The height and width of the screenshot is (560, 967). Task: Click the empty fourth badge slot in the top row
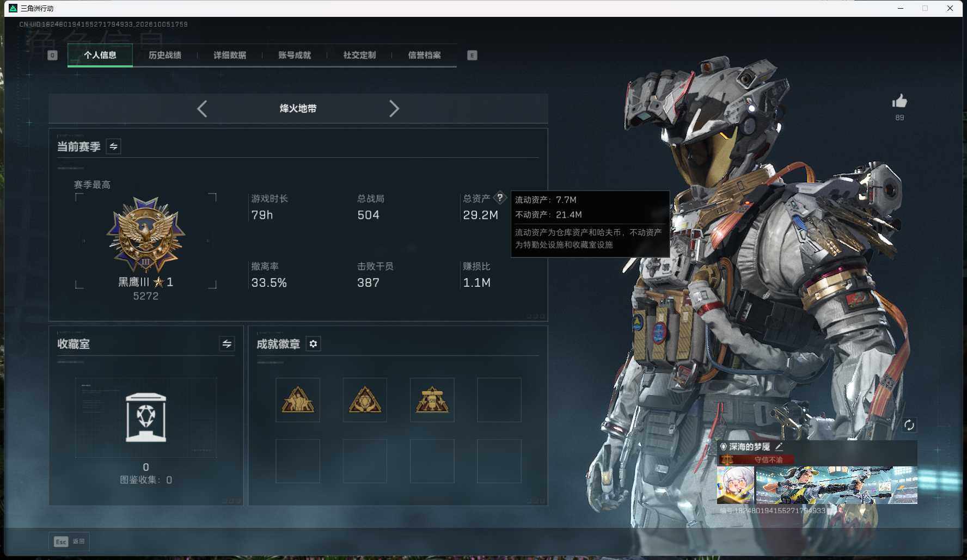coord(499,400)
